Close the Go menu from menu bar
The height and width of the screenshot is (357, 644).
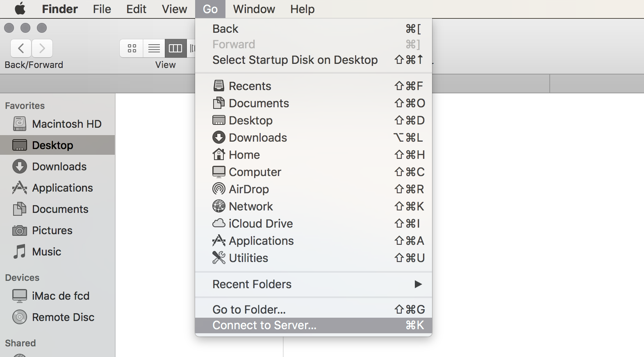pyautogui.click(x=210, y=9)
